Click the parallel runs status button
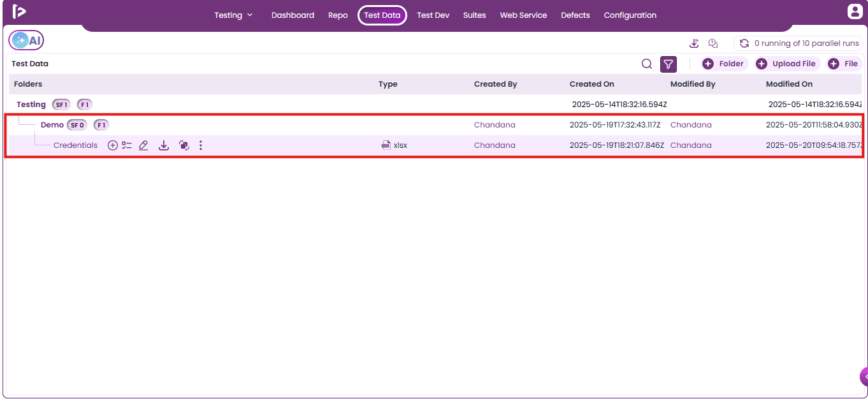 point(798,43)
